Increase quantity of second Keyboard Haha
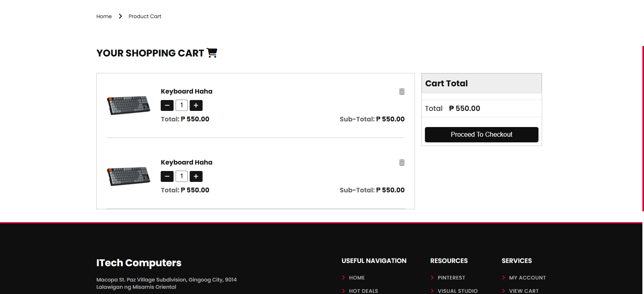The image size is (644, 294). (x=196, y=176)
